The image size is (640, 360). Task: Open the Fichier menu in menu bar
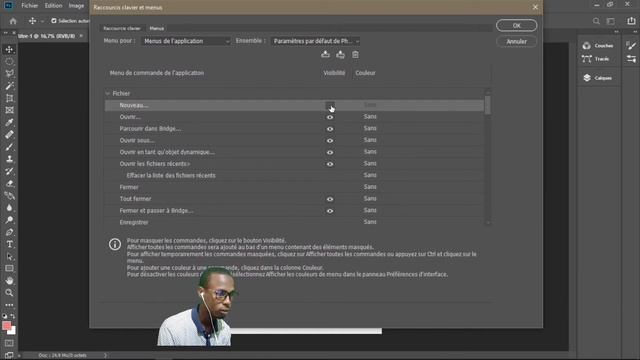(x=29, y=6)
